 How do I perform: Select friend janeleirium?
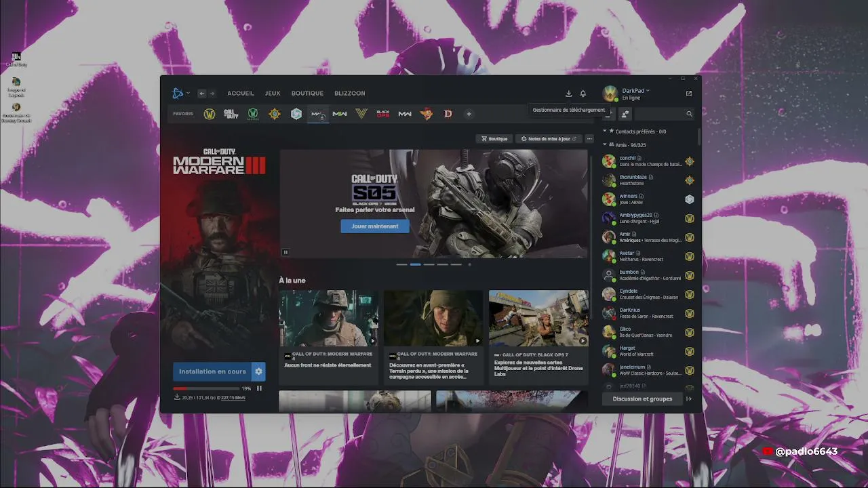(x=648, y=370)
